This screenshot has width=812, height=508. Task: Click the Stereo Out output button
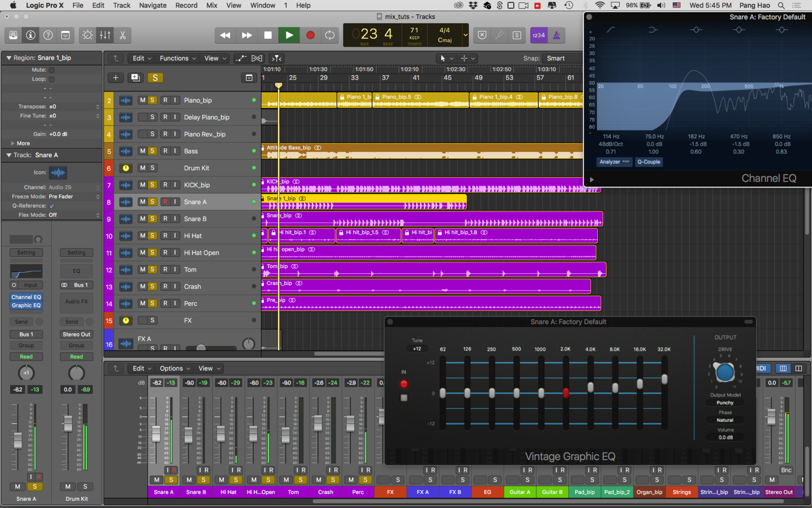(x=77, y=334)
